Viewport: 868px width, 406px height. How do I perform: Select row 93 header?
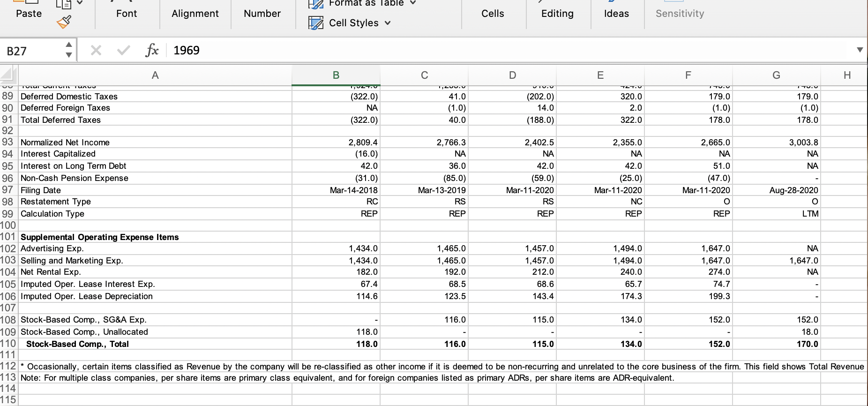(8, 142)
